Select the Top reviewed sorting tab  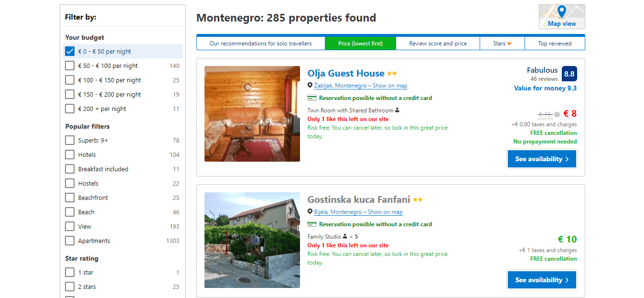click(x=555, y=43)
